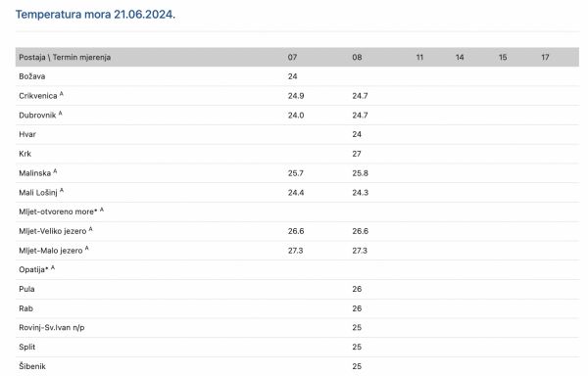Click the 14 column header
The height and width of the screenshot is (376, 588).
coord(460,58)
